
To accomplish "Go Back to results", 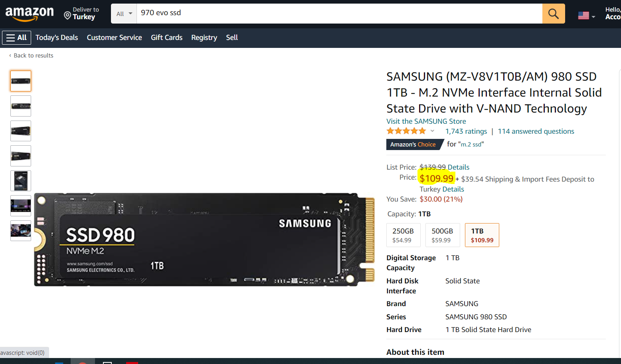I will [x=34, y=55].
